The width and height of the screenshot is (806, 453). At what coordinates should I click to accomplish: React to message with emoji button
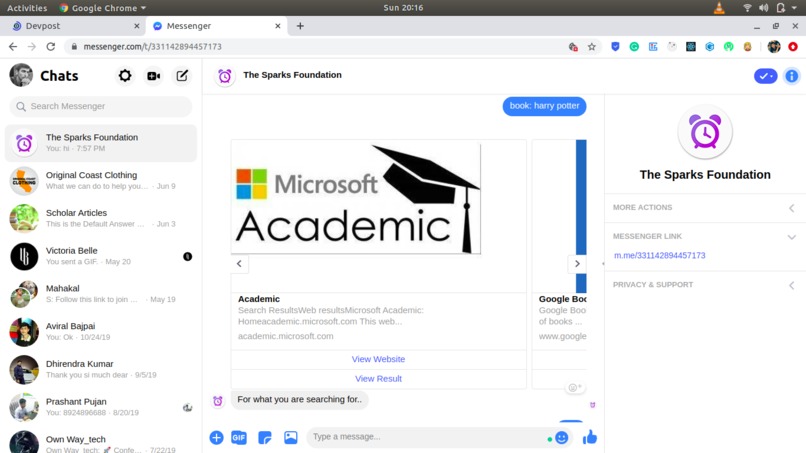pos(574,388)
